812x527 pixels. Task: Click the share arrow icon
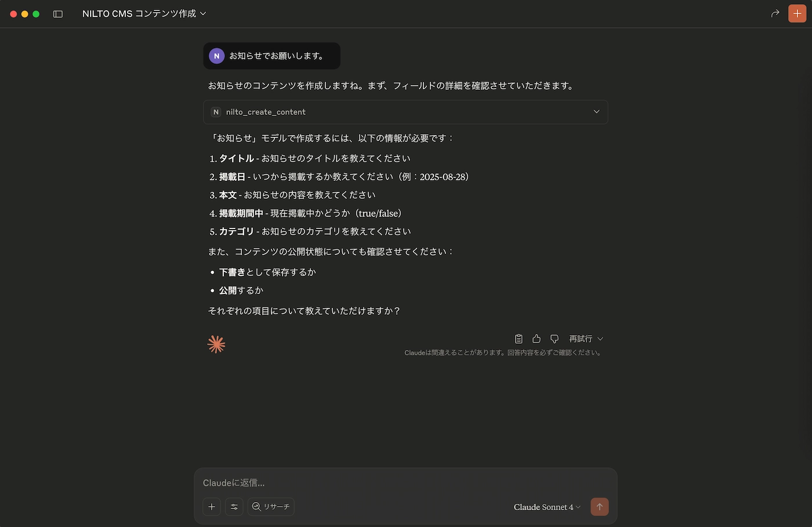(x=775, y=13)
